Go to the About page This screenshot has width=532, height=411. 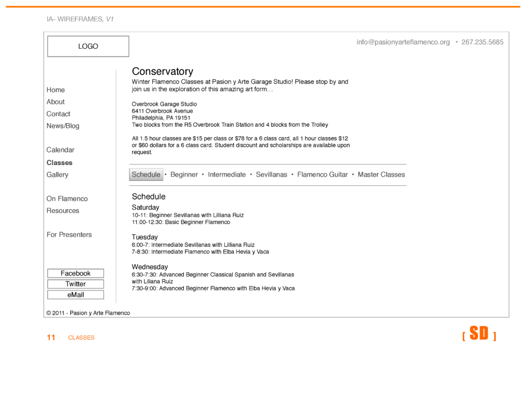click(x=56, y=102)
